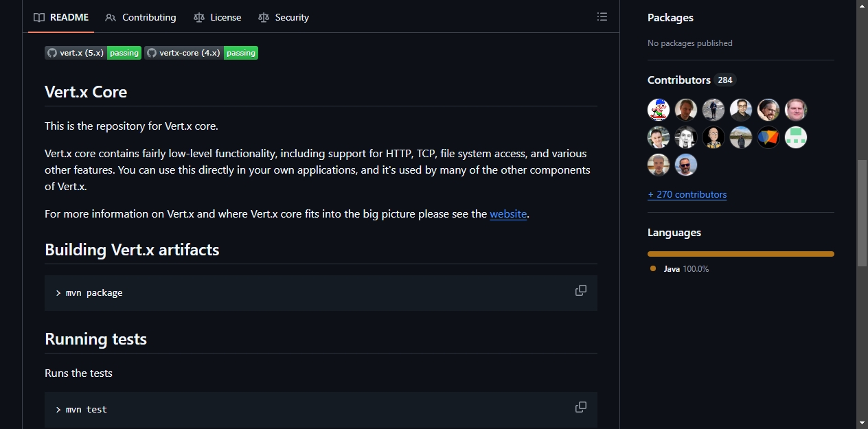Open avatar of long-haired bearded man with glasses
The image size is (868, 429).
tap(768, 110)
